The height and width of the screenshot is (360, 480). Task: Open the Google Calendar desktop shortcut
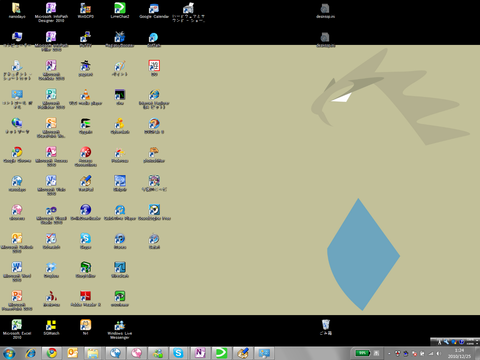[154, 10]
